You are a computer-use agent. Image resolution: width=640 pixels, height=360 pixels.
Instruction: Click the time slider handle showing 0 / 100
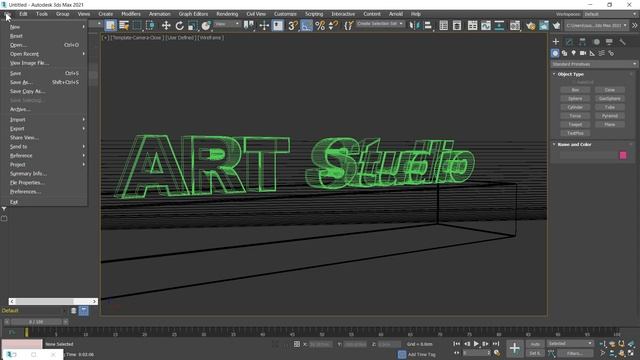[36, 322]
